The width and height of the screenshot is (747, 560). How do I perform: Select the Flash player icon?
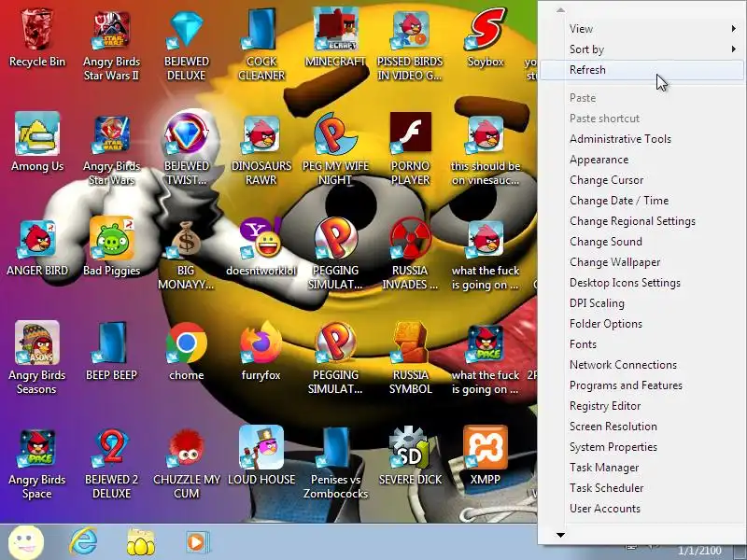point(410,133)
